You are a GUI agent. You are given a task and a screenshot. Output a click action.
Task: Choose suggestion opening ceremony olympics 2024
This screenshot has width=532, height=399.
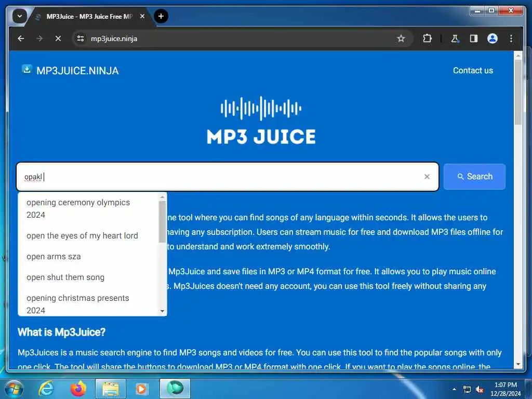pyautogui.click(x=88, y=209)
